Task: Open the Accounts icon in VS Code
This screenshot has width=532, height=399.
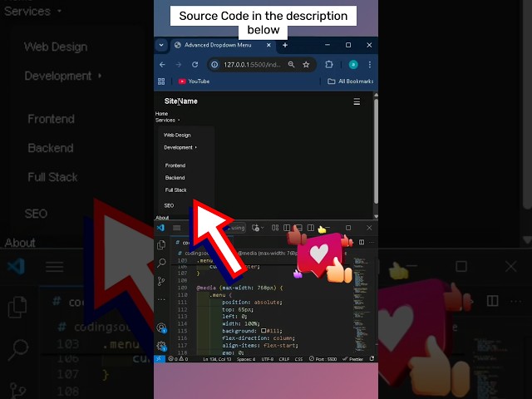Action: pos(161,328)
